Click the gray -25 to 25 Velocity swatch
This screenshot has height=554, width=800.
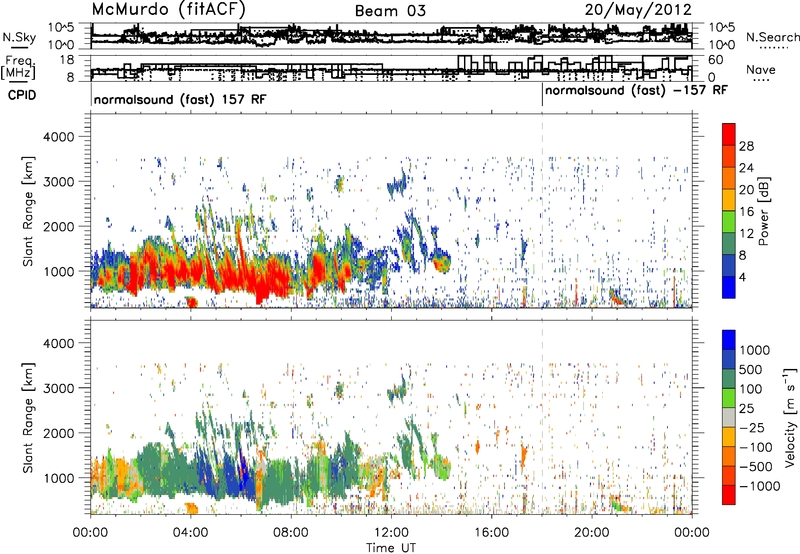[x=729, y=417]
